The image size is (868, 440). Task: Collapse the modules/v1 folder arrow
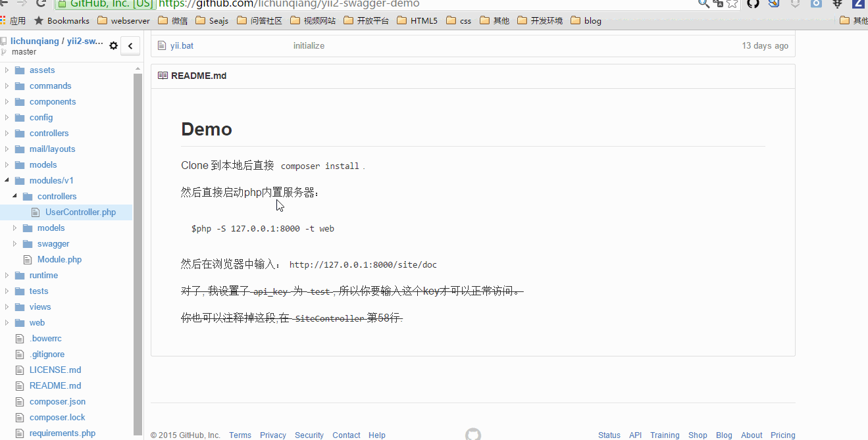click(x=7, y=180)
